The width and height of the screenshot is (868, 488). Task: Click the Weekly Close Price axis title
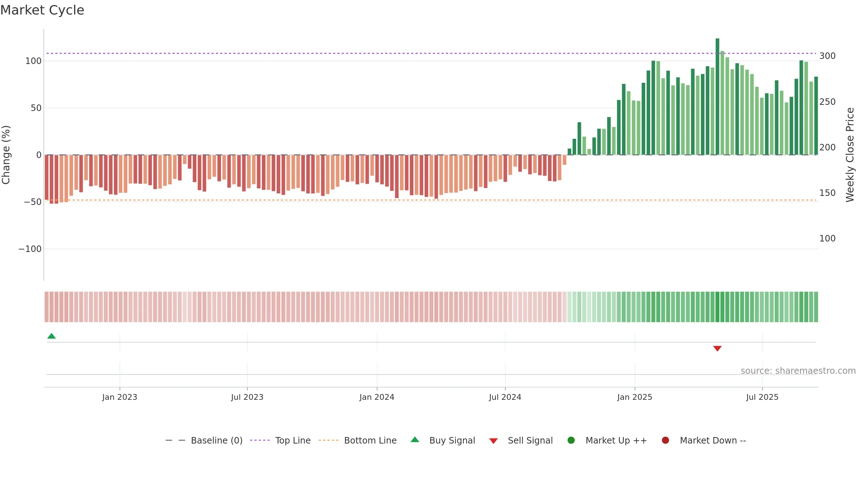(850, 155)
